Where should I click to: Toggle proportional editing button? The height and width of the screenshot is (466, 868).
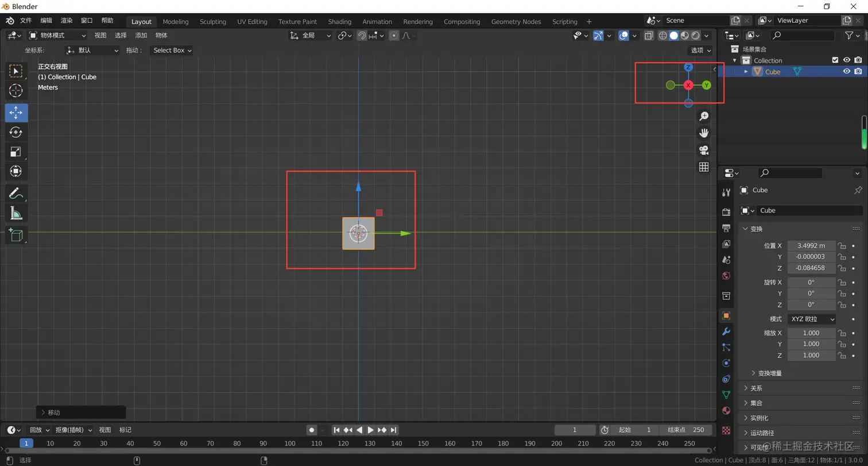click(x=394, y=36)
